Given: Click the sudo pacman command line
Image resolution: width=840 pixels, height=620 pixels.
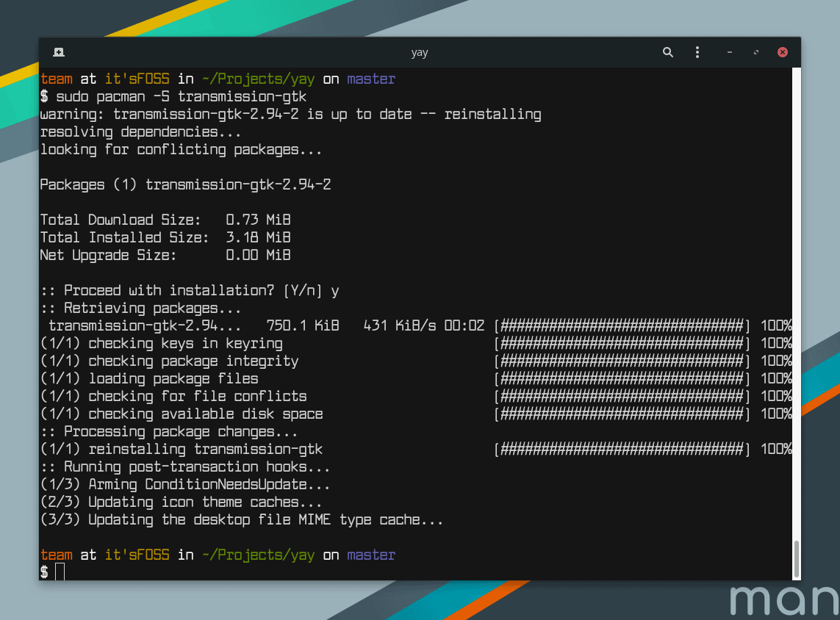Looking at the screenshot, I should [x=174, y=96].
